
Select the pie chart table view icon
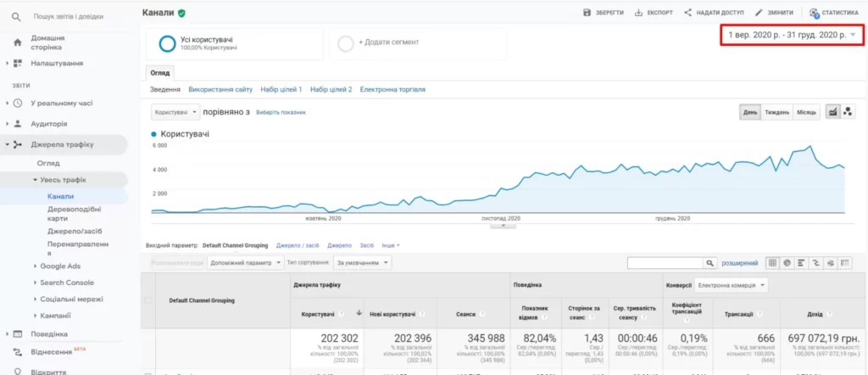[x=787, y=263]
